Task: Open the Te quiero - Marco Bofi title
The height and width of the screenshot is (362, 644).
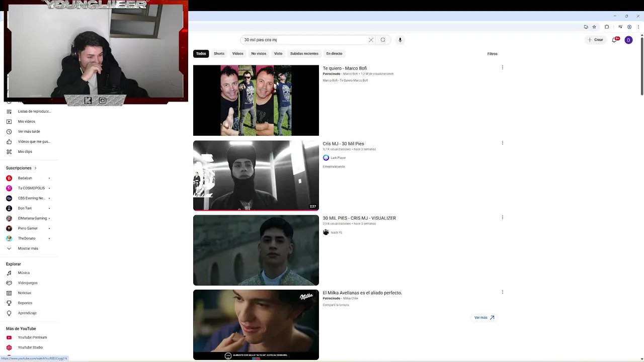Action: click(345, 68)
